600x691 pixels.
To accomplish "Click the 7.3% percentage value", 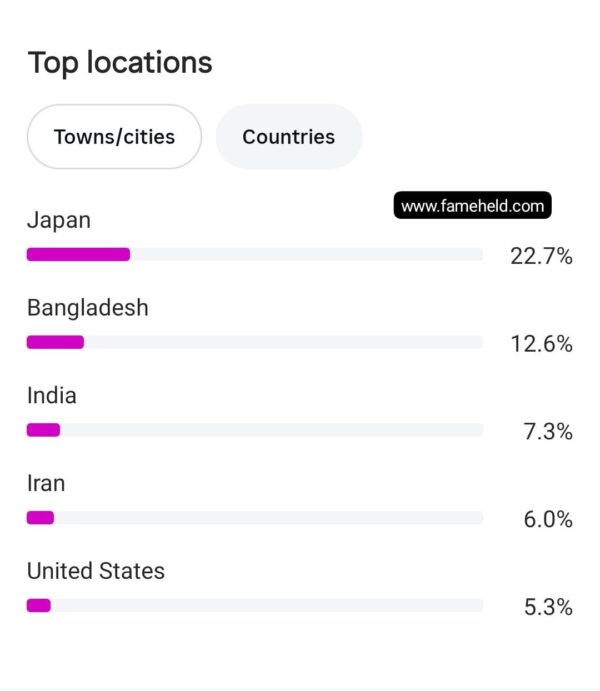I will tap(548, 431).
